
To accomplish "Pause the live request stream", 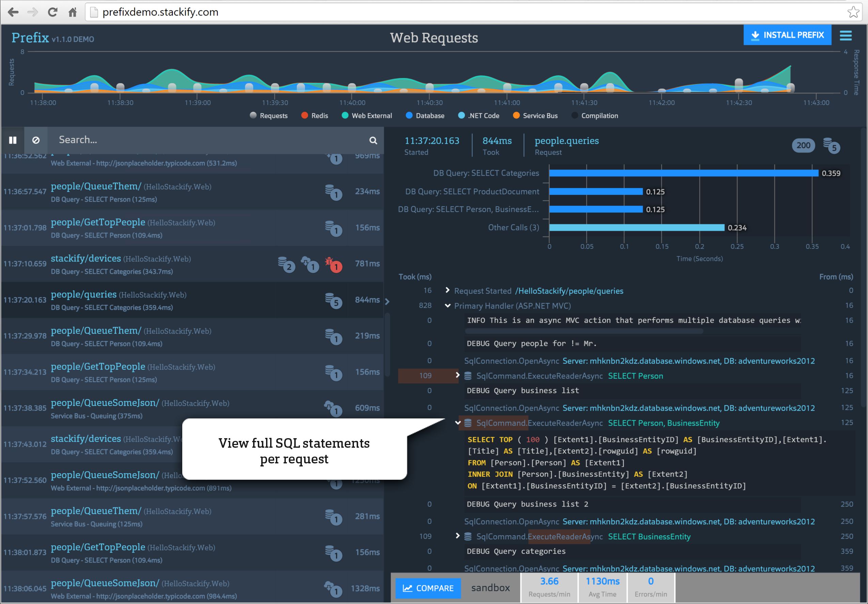I will pos(13,140).
